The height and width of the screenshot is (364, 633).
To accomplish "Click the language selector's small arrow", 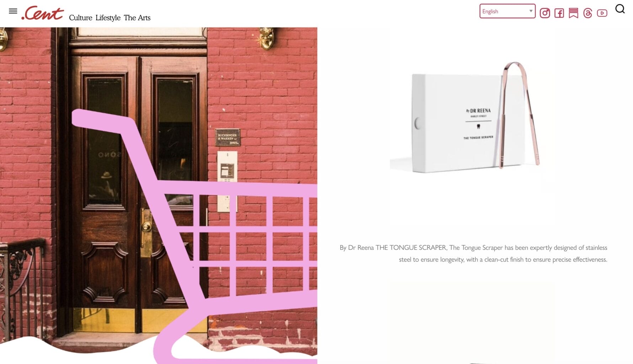I will 531,11.
